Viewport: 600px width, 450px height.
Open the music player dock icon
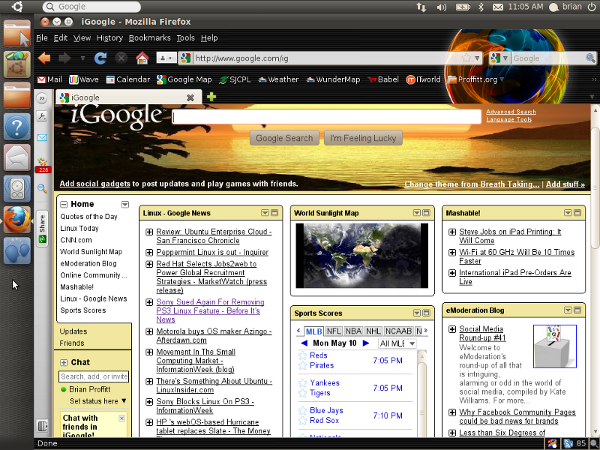(x=17, y=189)
